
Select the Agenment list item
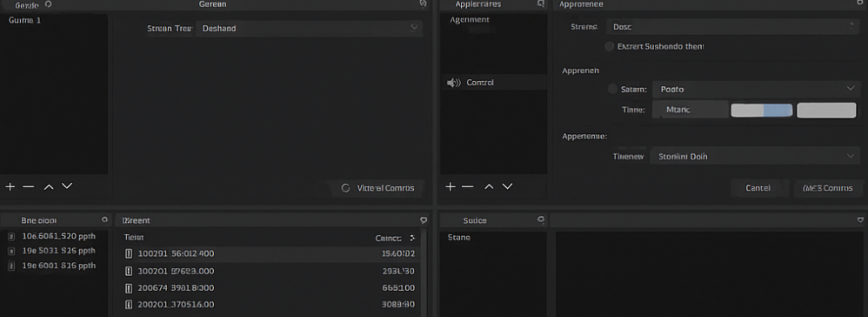coord(470,19)
